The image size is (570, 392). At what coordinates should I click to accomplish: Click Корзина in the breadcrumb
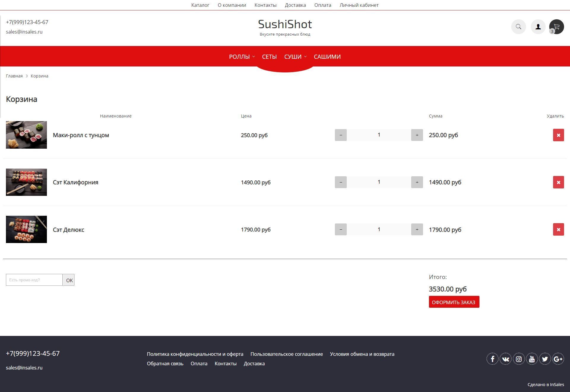pyautogui.click(x=39, y=76)
